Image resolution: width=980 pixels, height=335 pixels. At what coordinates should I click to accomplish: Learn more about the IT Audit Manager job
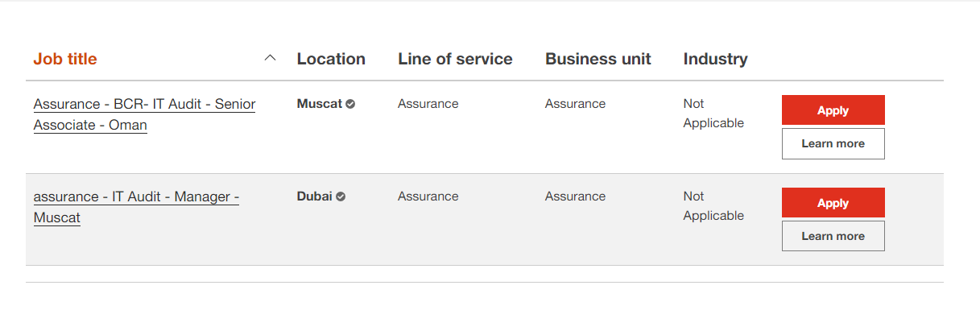(833, 236)
